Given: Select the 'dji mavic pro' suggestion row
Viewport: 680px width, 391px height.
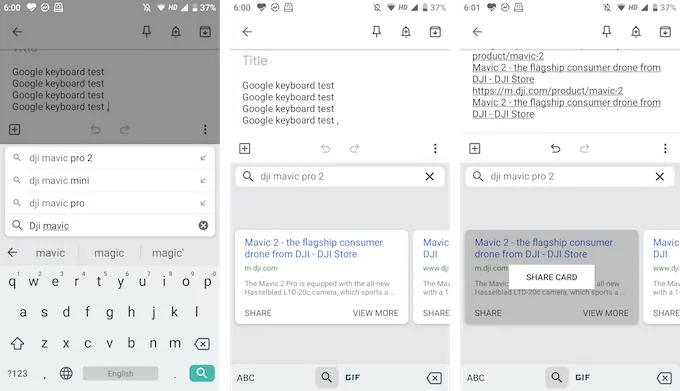Looking at the screenshot, I should tap(110, 203).
